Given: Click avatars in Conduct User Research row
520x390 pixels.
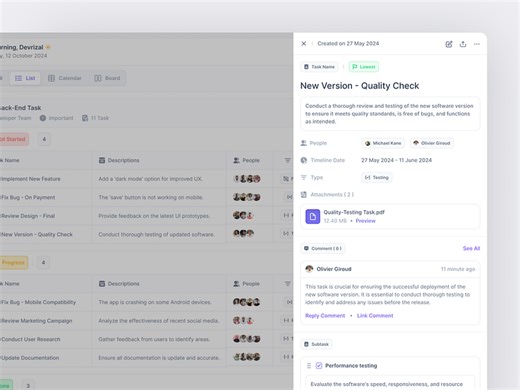Looking at the screenshot, I should pyautogui.click(x=247, y=339).
